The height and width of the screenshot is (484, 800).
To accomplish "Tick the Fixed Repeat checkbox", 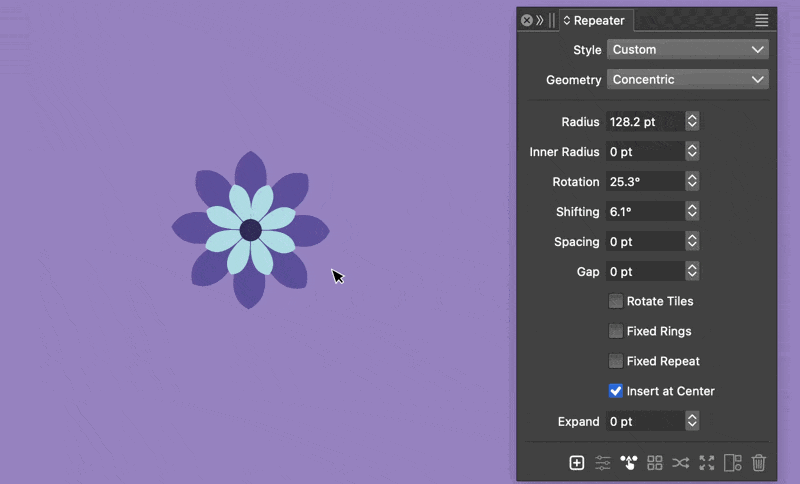I will (x=616, y=361).
